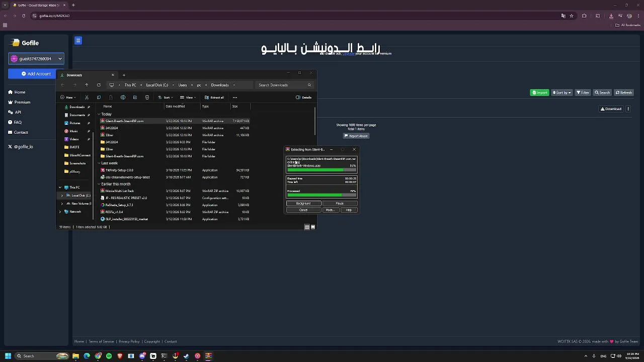Open Gofile Home in sidebar
Screen dimensions: 644x362
[x=17, y=92]
